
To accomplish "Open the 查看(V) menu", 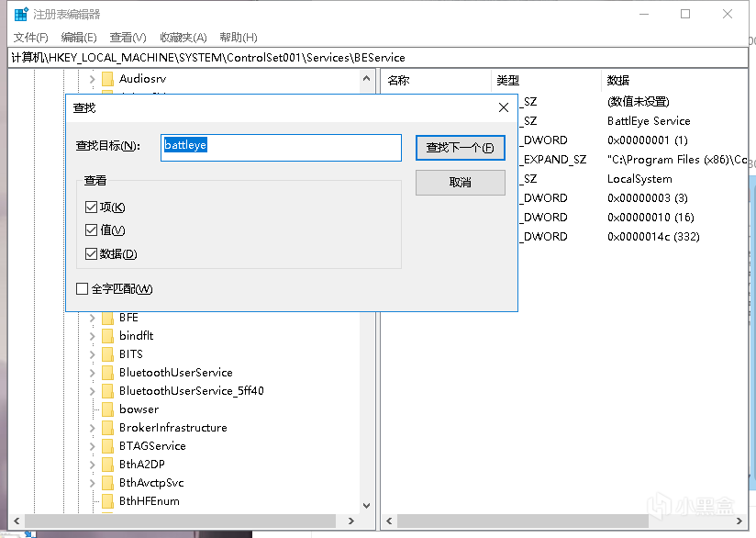I will point(127,37).
